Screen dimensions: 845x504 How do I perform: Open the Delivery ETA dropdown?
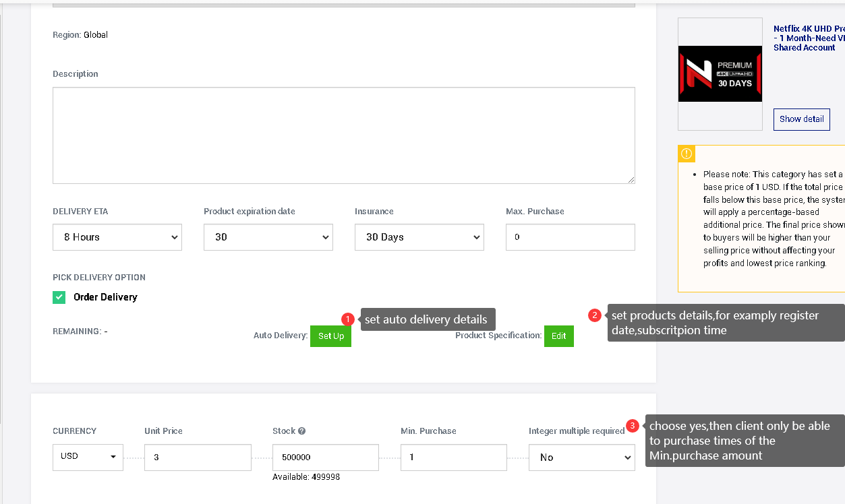coord(117,237)
